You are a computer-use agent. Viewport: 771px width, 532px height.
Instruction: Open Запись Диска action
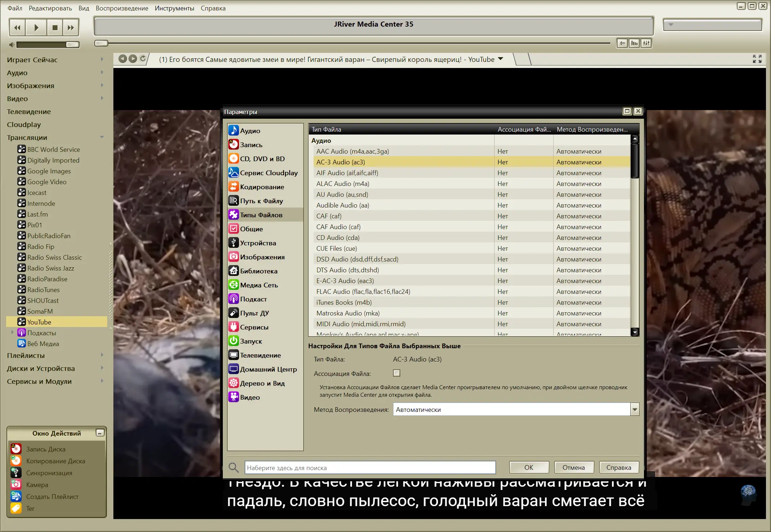46,449
